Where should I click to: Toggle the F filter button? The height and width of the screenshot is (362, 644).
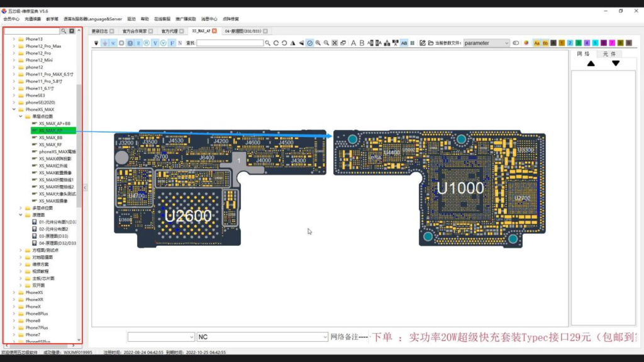point(172,43)
